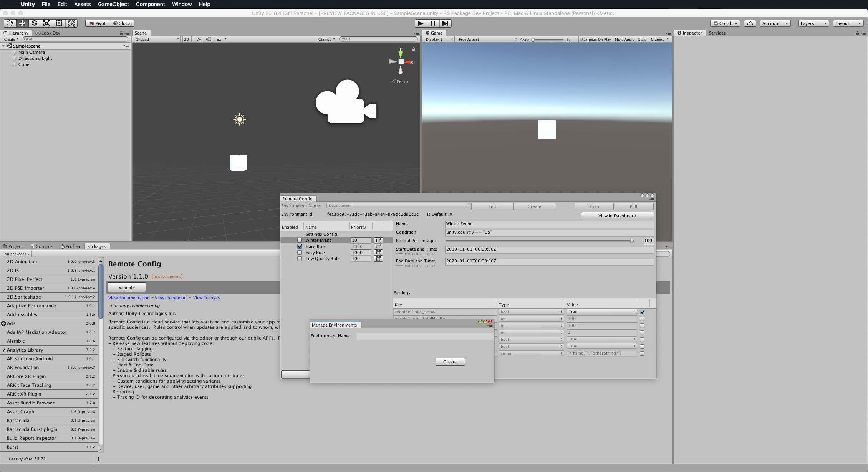Select the Scale tool

click(x=46, y=23)
